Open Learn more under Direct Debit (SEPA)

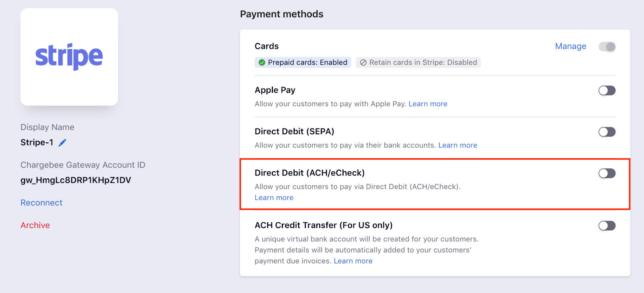458,145
